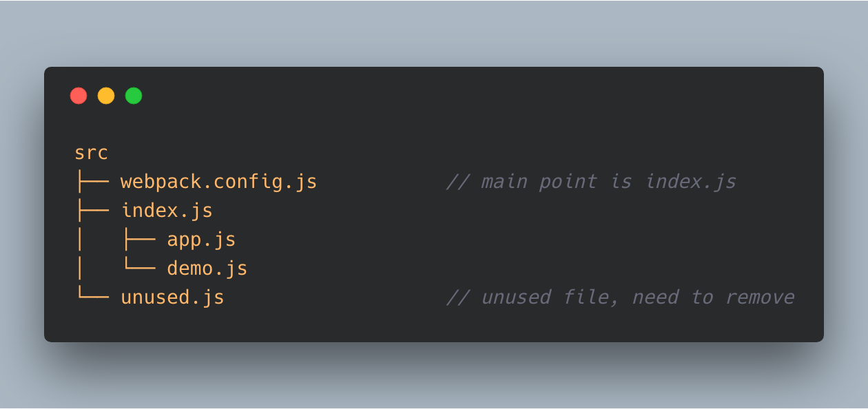Click the slashes starting the main point comment

click(457, 182)
